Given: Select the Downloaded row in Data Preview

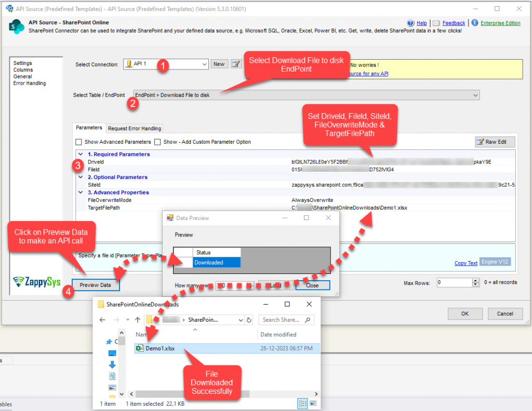Looking at the screenshot, I should pos(208,263).
